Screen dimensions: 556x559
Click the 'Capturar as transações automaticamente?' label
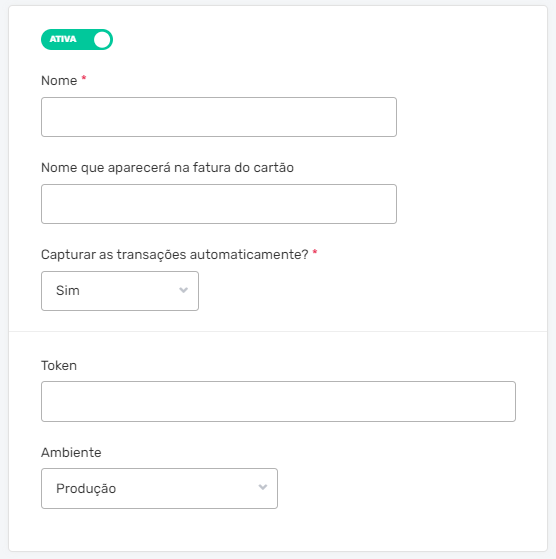175,255
